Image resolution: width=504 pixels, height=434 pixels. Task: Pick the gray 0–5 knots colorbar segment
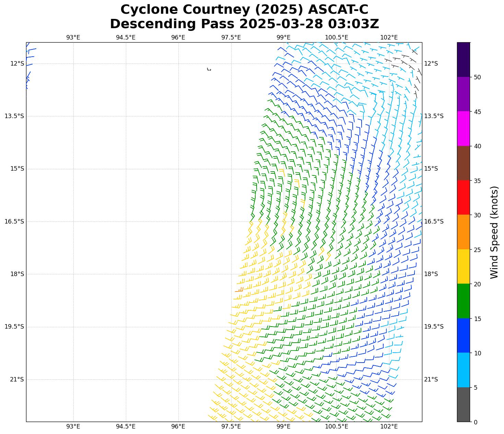pos(463,404)
